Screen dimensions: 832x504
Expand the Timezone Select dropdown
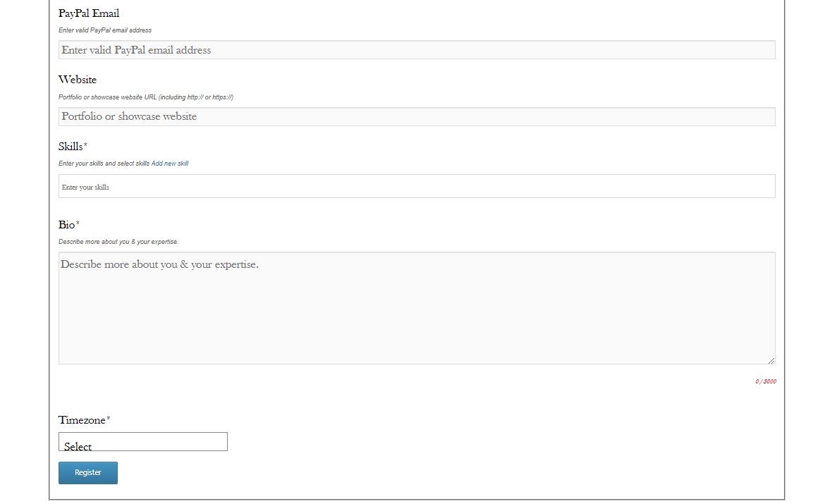[x=142, y=442]
